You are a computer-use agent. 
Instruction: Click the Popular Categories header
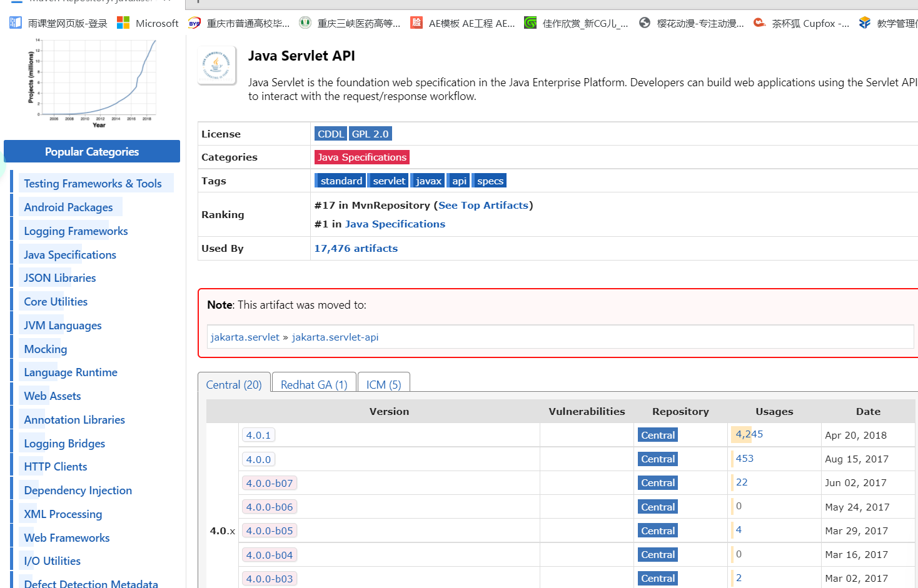click(x=92, y=151)
